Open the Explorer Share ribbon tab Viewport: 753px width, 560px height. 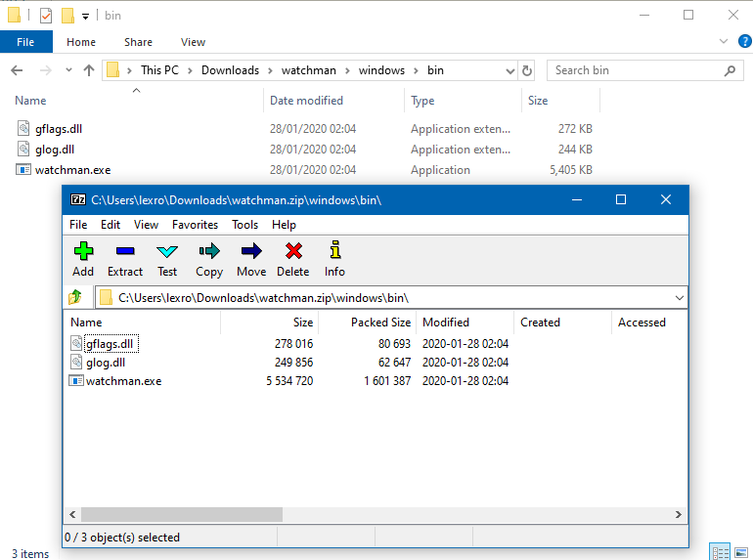[138, 42]
